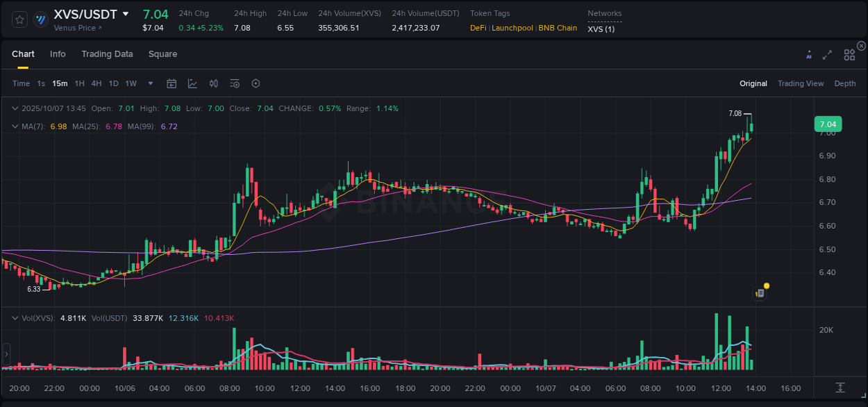
Task: Click the green 7.04 price label
Action: click(828, 124)
